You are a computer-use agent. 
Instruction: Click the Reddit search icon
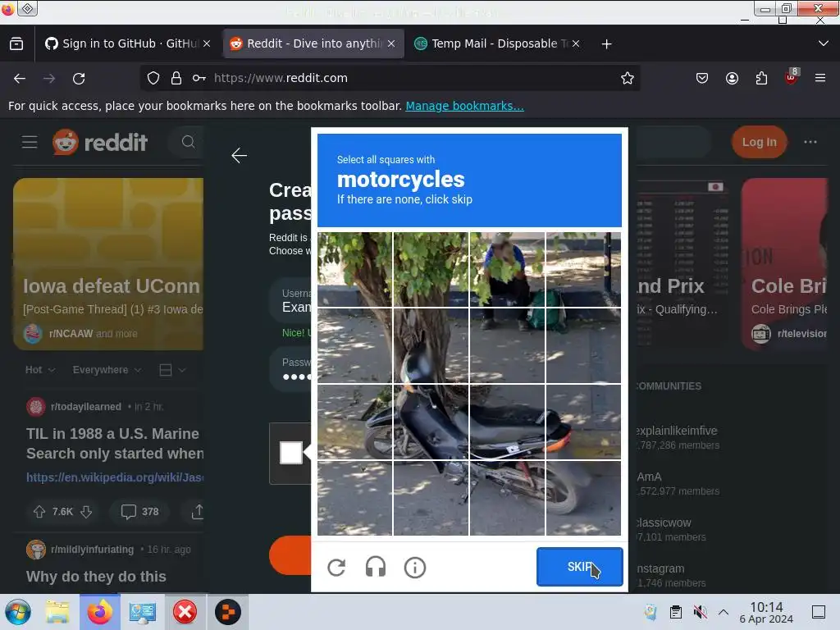tap(188, 142)
